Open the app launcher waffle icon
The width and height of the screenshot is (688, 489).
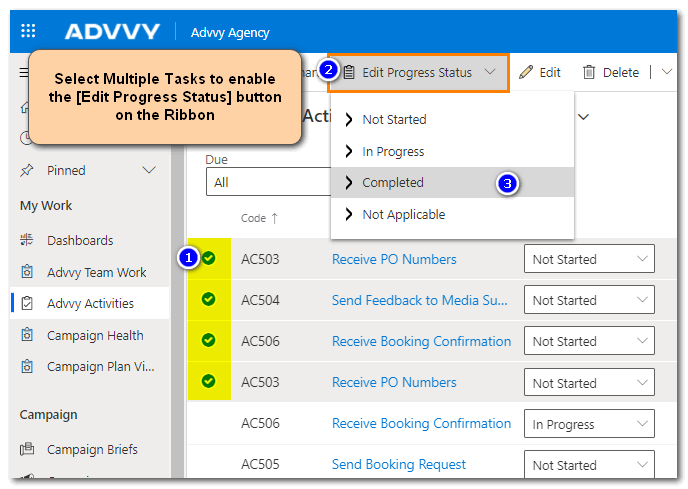point(28,32)
